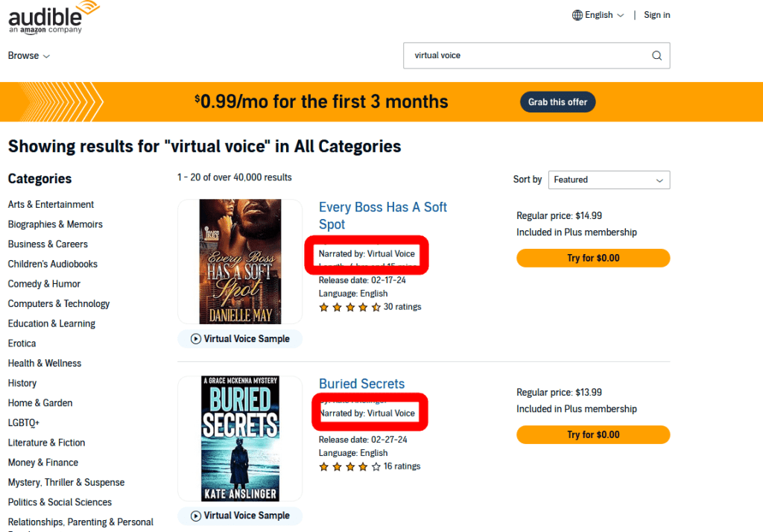Select the Arts & Entertainment category

coord(51,205)
